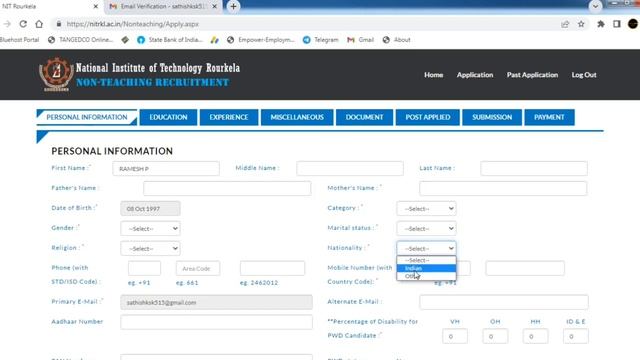
Task: Click the VH disability percentage field
Action: (455, 336)
